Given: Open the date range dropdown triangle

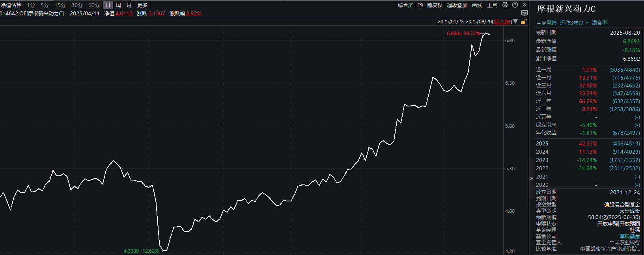Looking at the screenshot, I should point(515,21).
